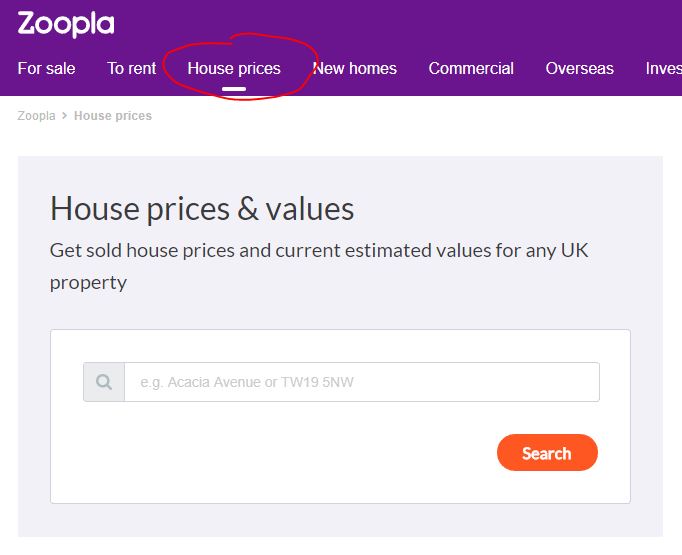Click the ampersand in the page heading
This screenshot has height=555, width=682.
coord(248,209)
